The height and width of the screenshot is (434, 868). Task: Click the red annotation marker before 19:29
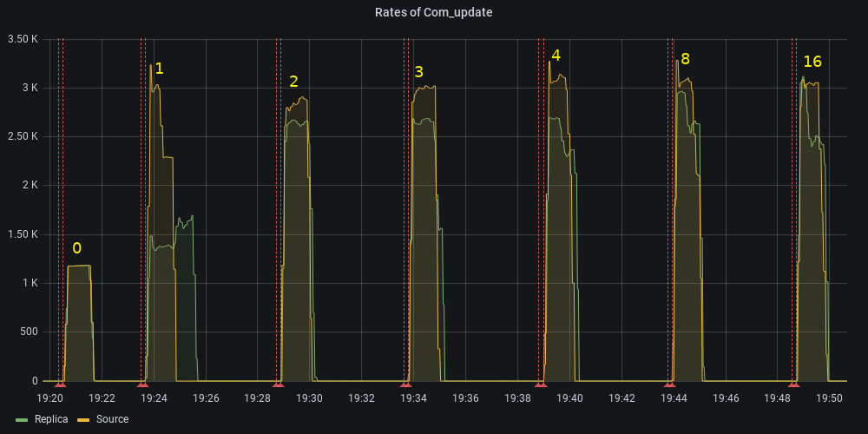tap(278, 384)
